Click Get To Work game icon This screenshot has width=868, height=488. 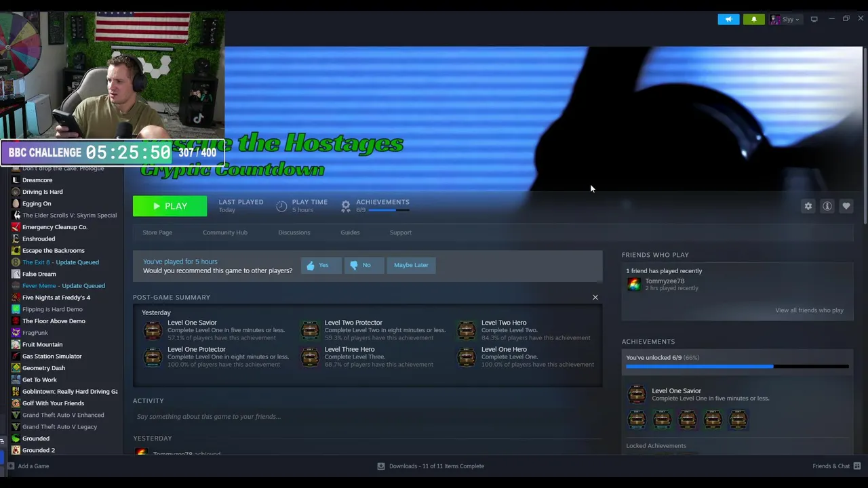point(16,380)
